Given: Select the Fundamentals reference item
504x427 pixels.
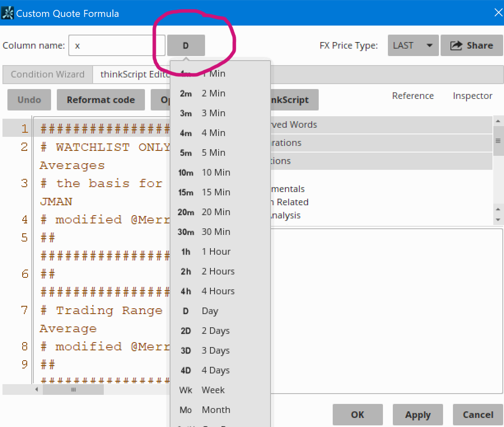Looking at the screenshot, I should [287, 189].
